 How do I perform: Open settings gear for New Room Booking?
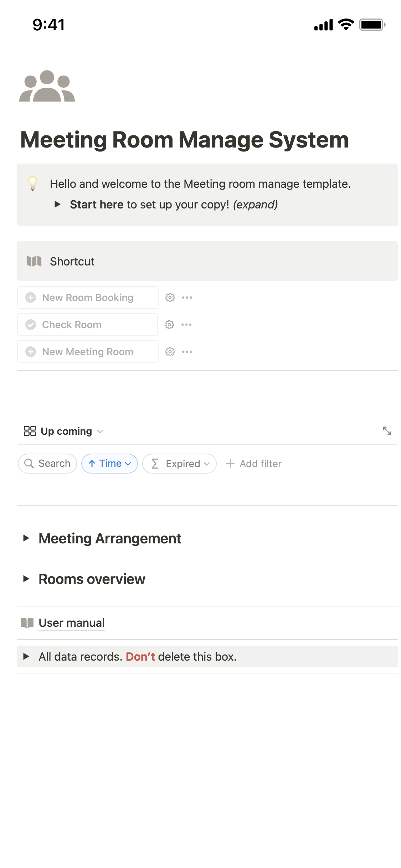point(170,297)
